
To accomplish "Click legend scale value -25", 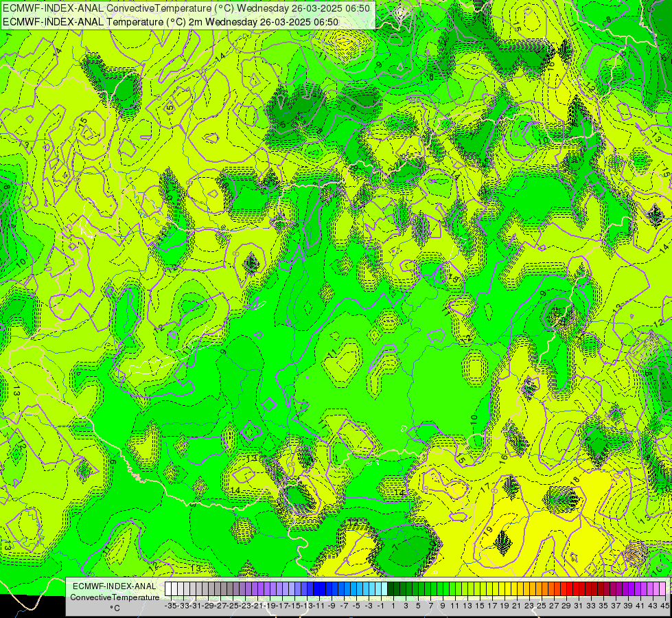I will tap(233, 606).
